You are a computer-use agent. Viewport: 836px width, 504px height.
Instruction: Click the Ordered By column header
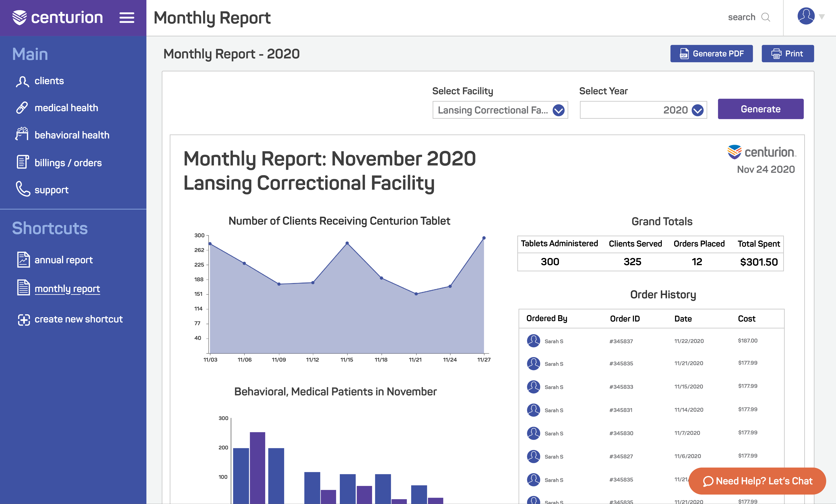(547, 318)
